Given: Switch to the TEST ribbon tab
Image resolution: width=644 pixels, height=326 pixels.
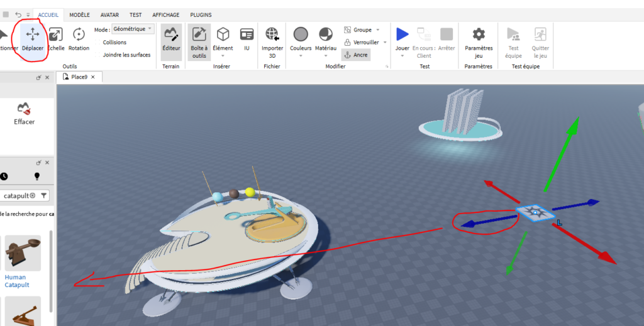Looking at the screenshot, I should pos(136,15).
